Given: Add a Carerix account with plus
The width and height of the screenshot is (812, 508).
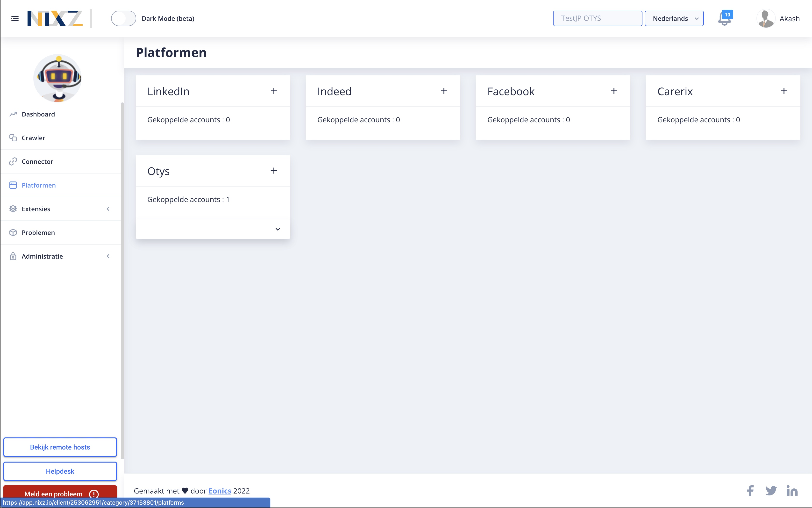Looking at the screenshot, I should [784, 91].
